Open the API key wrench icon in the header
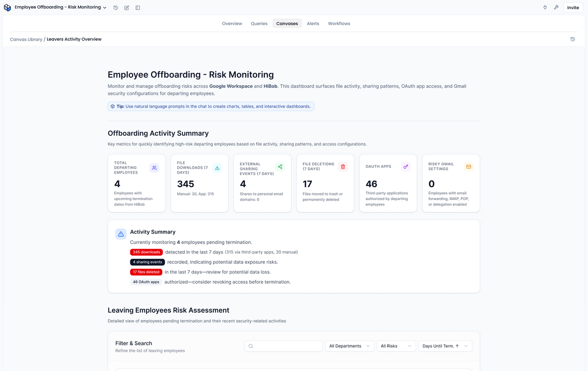Image resolution: width=588 pixels, height=371 pixels. click(x=556, y=7)
